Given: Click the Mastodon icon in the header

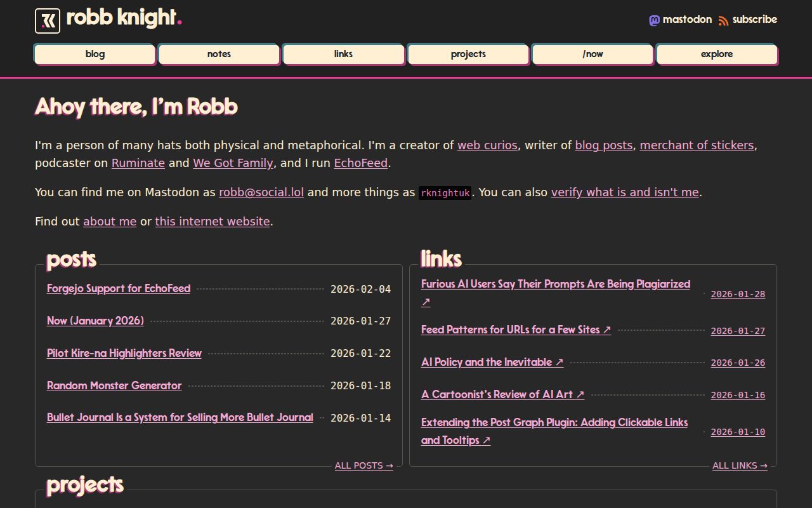Looking at the screenshot, I should coord(653,20).
